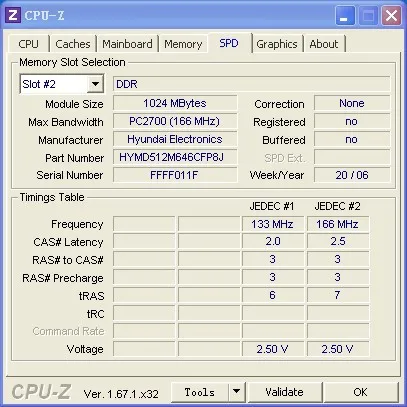This screenshot has width=407, height=407.
Task: Select the SPD tab
Action: click(229, 43)
